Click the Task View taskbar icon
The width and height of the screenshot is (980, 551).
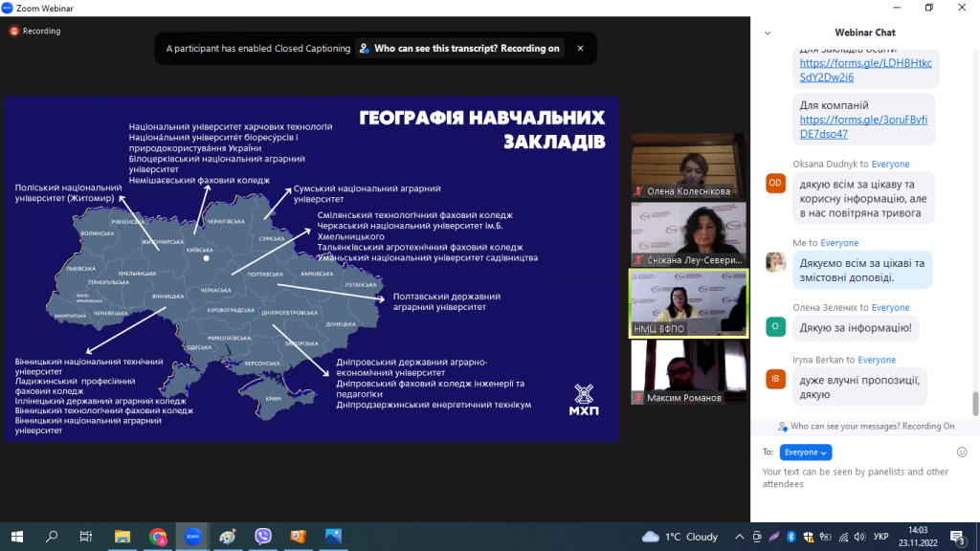tap(86, 537)
